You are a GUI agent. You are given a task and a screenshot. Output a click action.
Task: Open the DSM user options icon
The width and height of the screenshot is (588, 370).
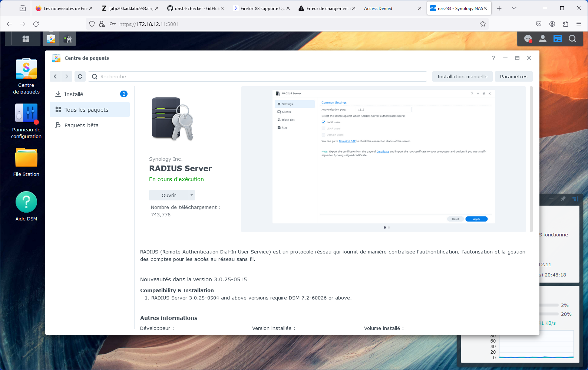543,39
